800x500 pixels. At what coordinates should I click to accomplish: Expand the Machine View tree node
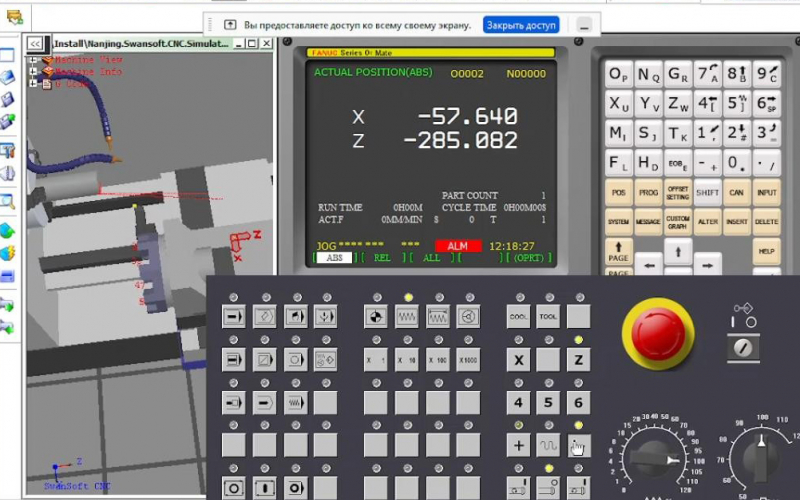pyautogui.click(x=33, y=59)
